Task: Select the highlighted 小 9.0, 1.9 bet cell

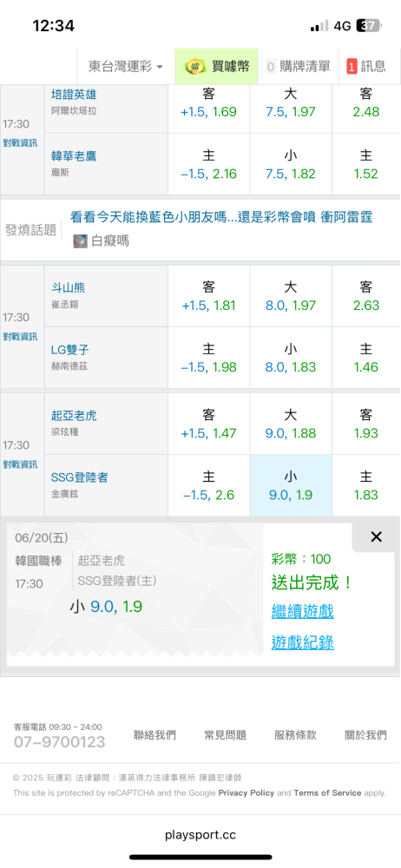Action: pyautogui.click(x=291, y=485)
